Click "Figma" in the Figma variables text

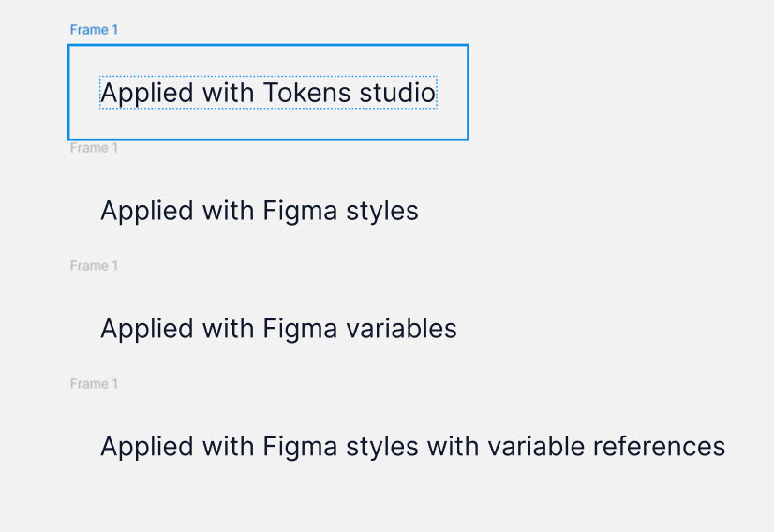(x=300, y=330)
